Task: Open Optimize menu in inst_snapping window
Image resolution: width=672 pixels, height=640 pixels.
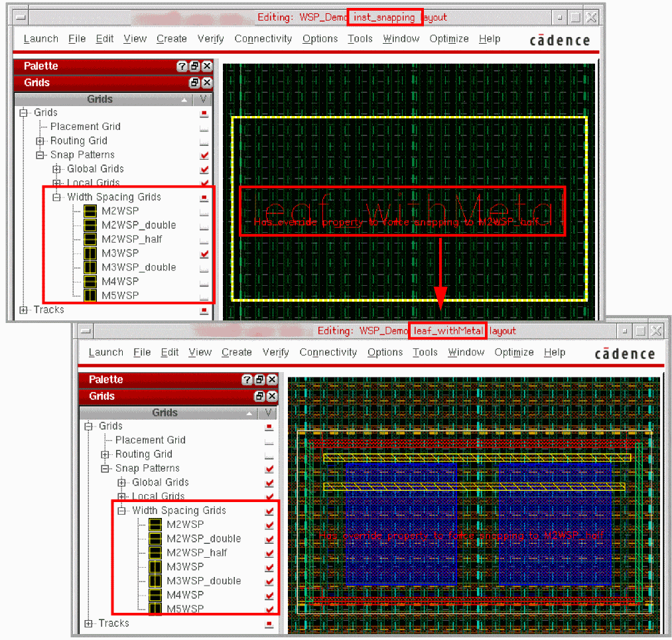Action: (x=448, y=38)
